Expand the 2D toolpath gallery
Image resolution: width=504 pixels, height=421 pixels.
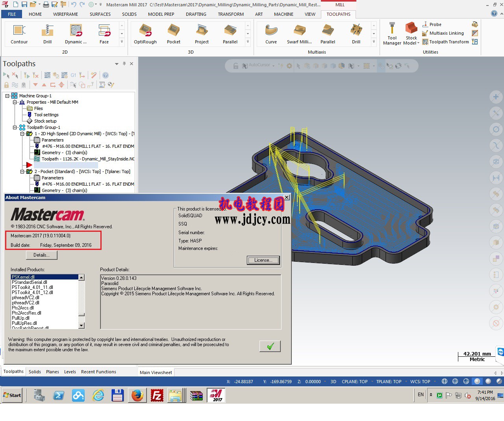point(122,42)
